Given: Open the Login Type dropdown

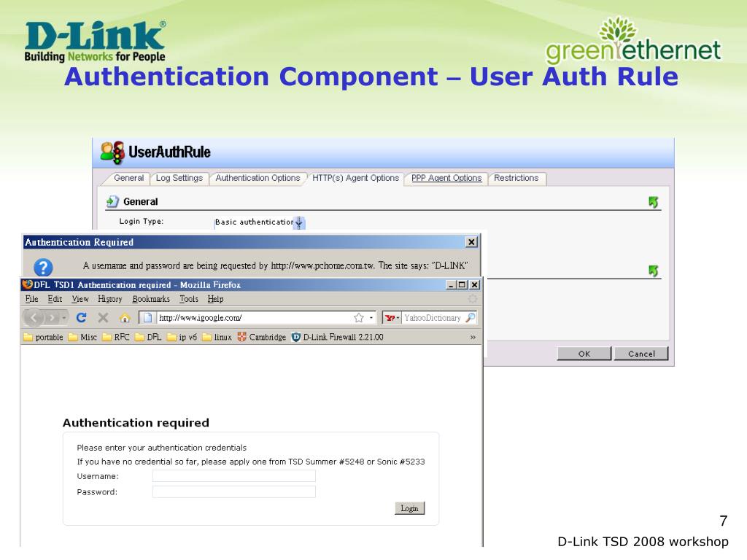Looking at the screenshot, I should pos(298,222).
